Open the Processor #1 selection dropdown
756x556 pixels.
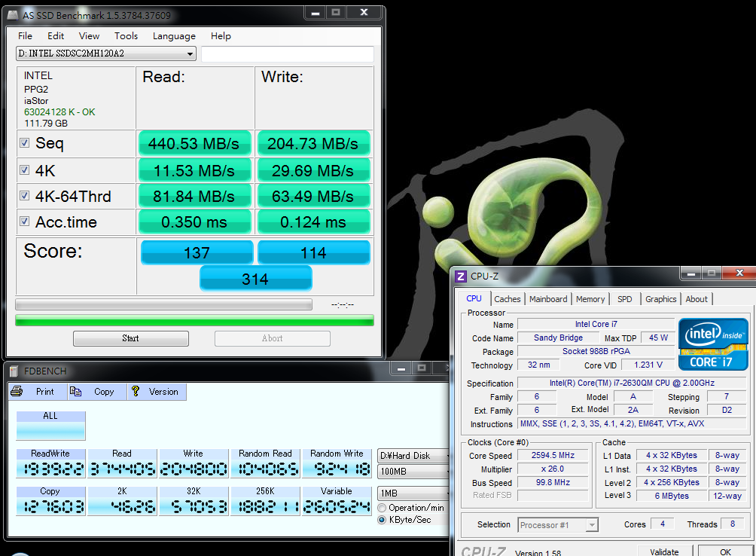pyautogui.click(x=558, y=524)
